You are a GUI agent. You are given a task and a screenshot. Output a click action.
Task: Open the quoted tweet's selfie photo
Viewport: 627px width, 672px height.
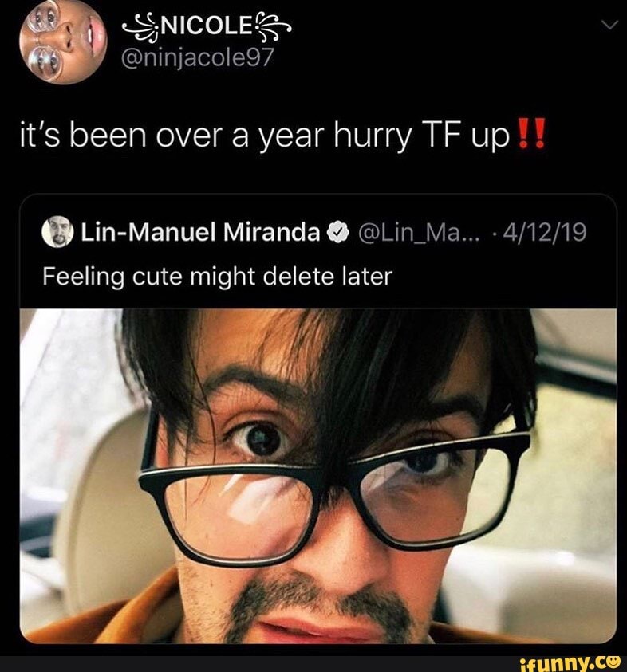(x=318, y=475)
